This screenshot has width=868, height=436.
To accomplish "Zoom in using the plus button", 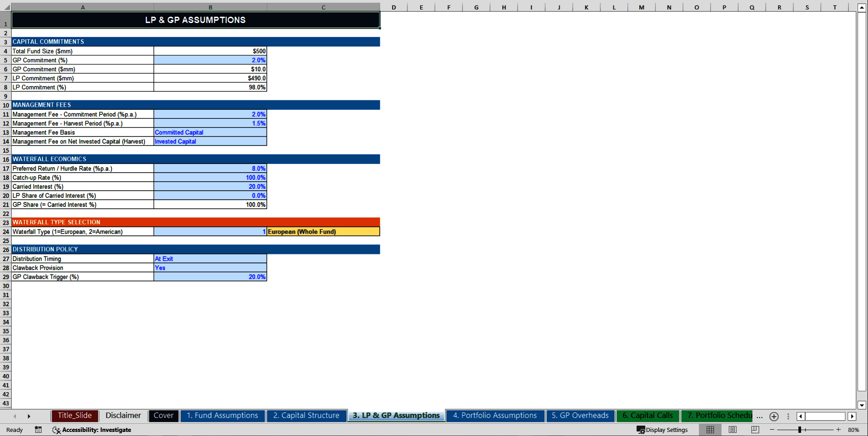I will point(839,430).
